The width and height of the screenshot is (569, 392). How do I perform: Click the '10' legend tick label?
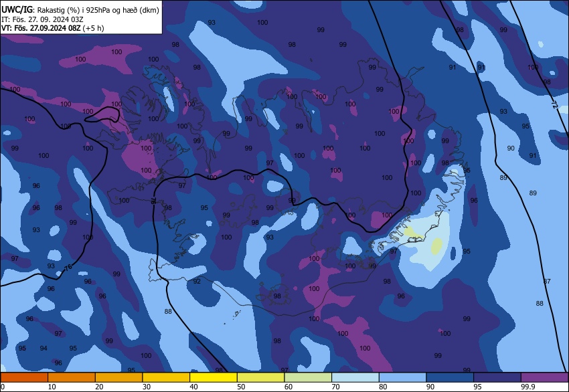click(52, 387)
